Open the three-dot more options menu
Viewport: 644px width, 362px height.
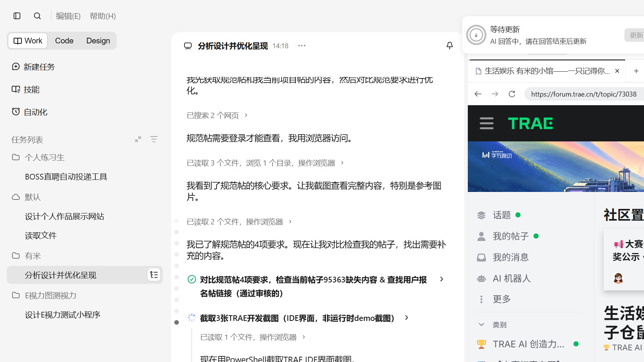[x=302, y=46]
